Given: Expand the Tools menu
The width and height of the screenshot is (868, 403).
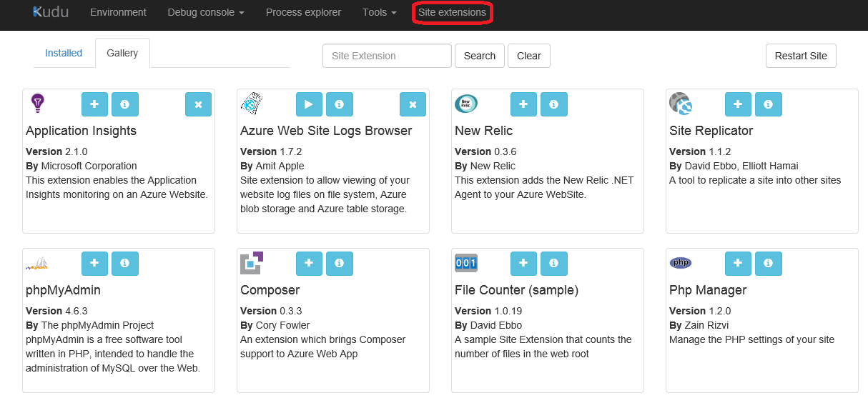Looking at the screenshot, I should pos(379,12).
